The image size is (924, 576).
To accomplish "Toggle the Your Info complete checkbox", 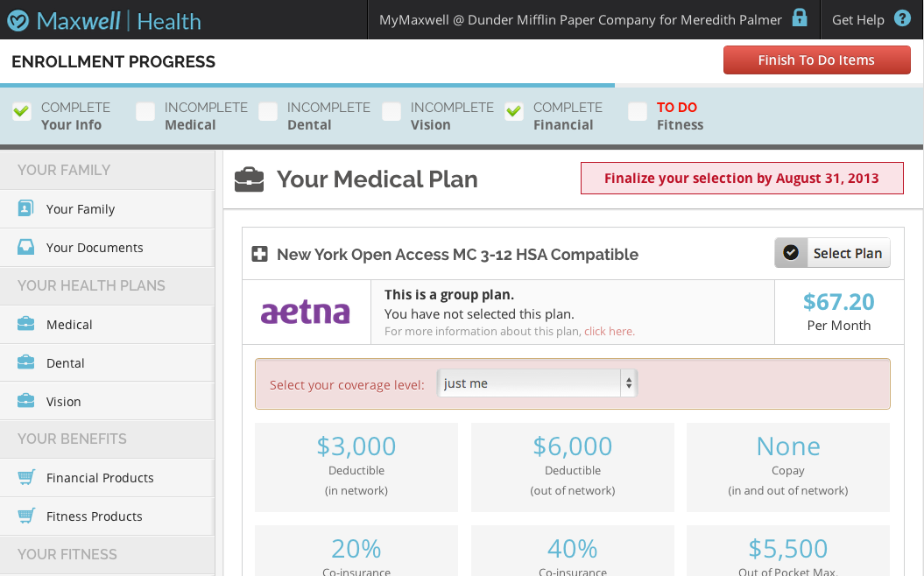I will click(x=22, y=111).
